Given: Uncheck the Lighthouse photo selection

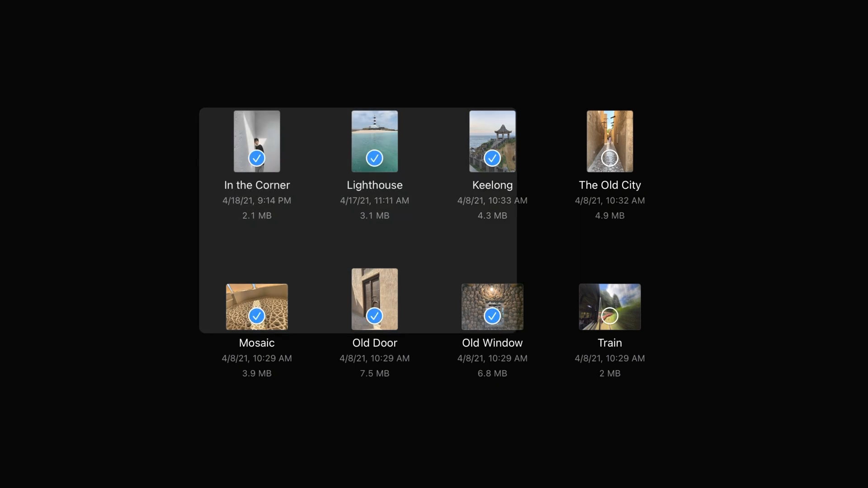Looking at the screenshot, I should point(374,158).
